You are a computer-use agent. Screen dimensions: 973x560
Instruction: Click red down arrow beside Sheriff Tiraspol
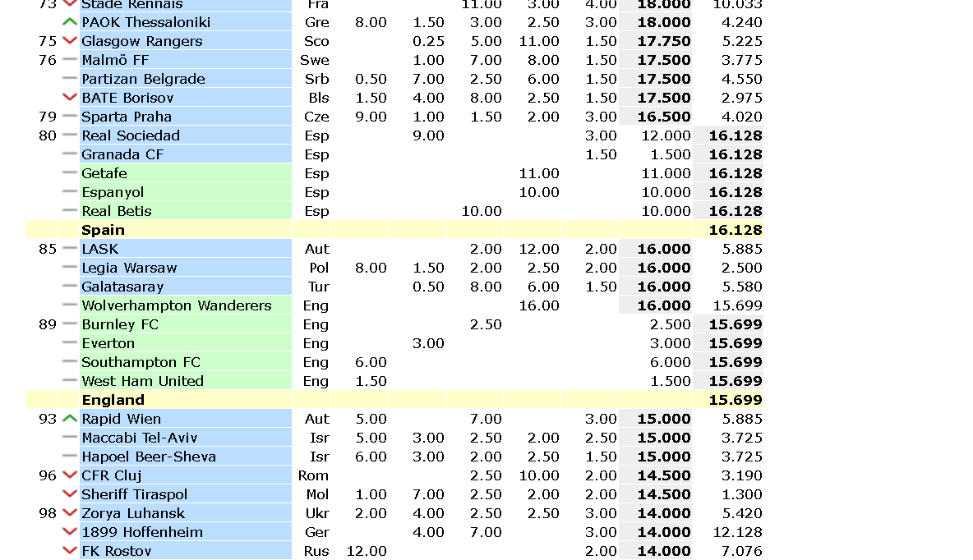tap(70, 494)
